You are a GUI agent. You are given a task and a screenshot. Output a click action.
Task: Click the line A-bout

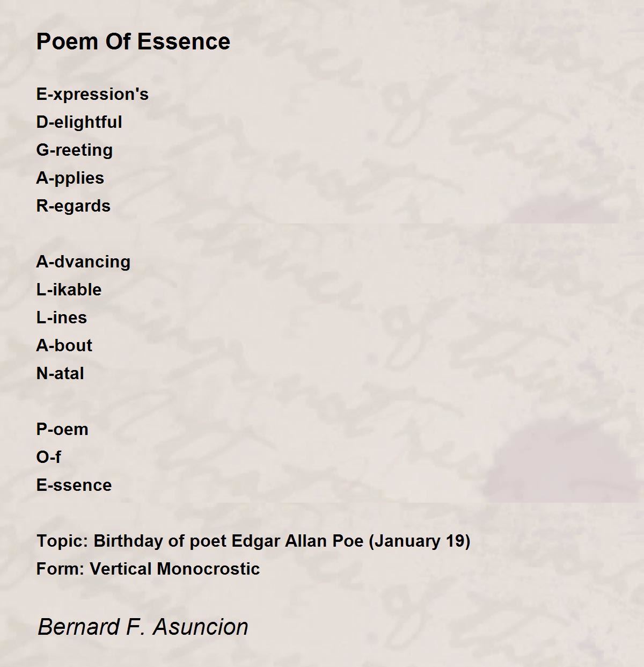tap(64, 346)
